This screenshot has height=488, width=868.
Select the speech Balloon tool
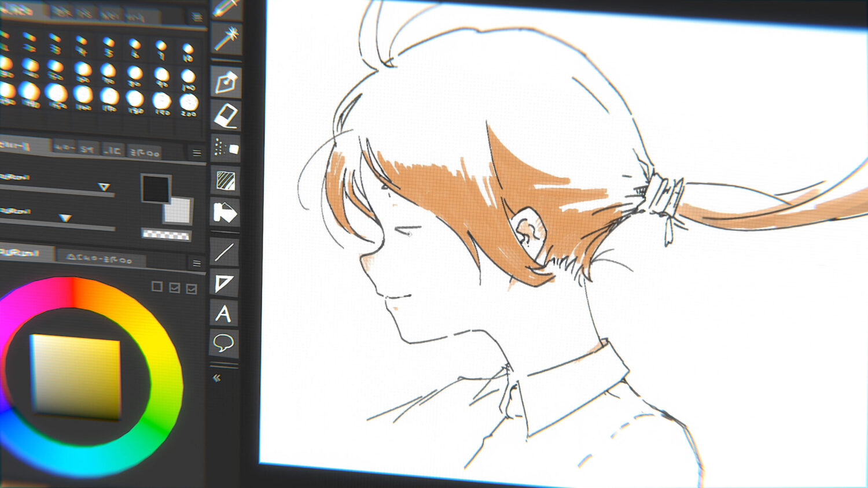pyautogui.click(x=223, y=343)
